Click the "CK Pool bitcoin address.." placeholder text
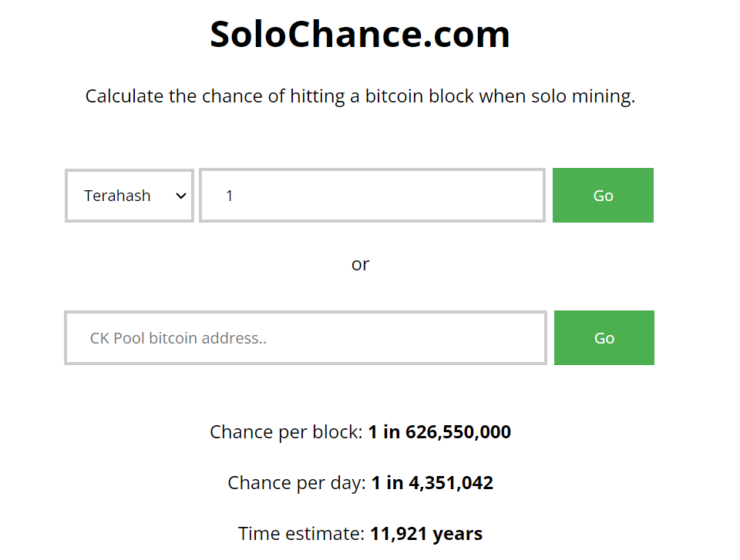 [x=178, y=338]
